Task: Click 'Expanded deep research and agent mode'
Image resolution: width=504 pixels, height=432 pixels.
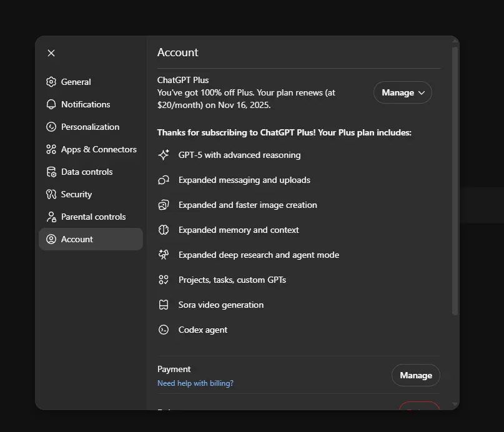Action: click(x=259, y=255)
